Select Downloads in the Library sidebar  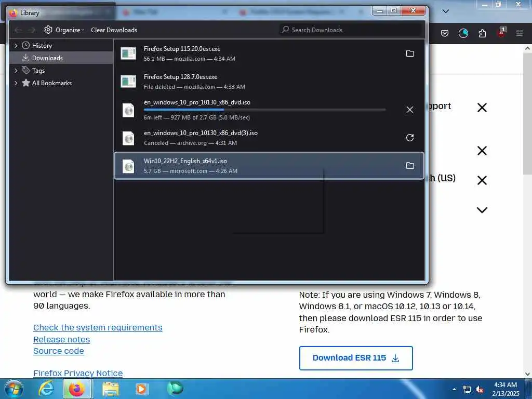coord(61,58)
